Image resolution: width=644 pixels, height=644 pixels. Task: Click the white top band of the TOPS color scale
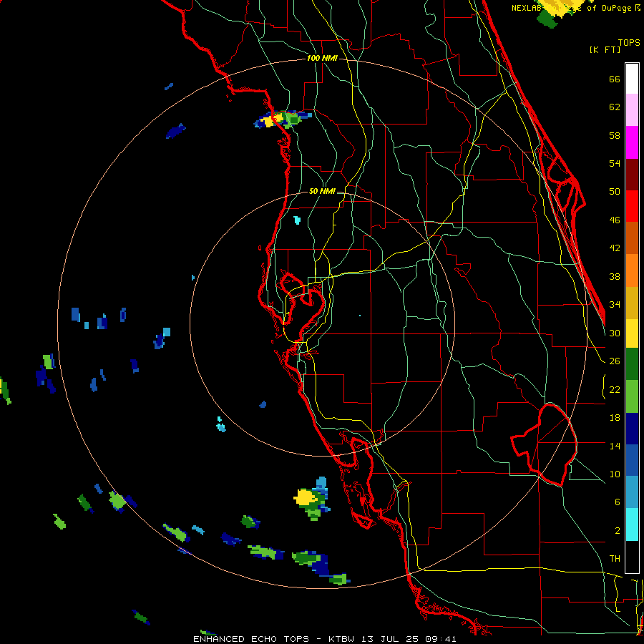(x=632, y=79)
